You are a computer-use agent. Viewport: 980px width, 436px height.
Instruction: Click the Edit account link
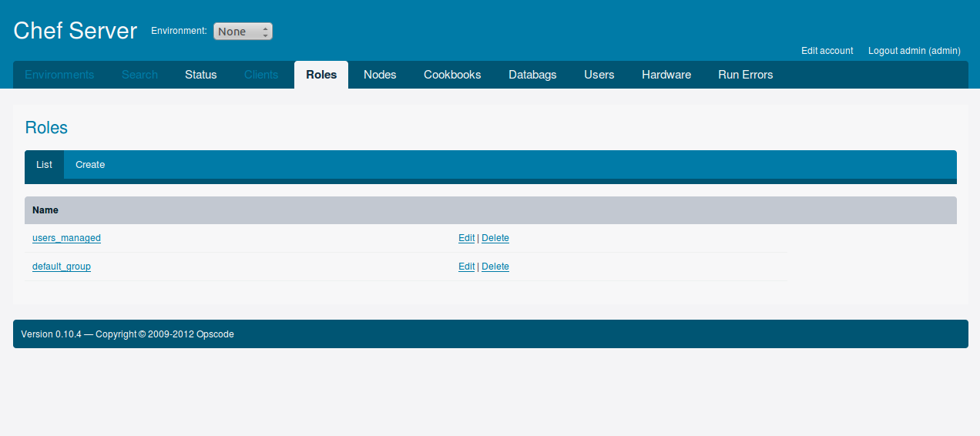coord(827,51)
